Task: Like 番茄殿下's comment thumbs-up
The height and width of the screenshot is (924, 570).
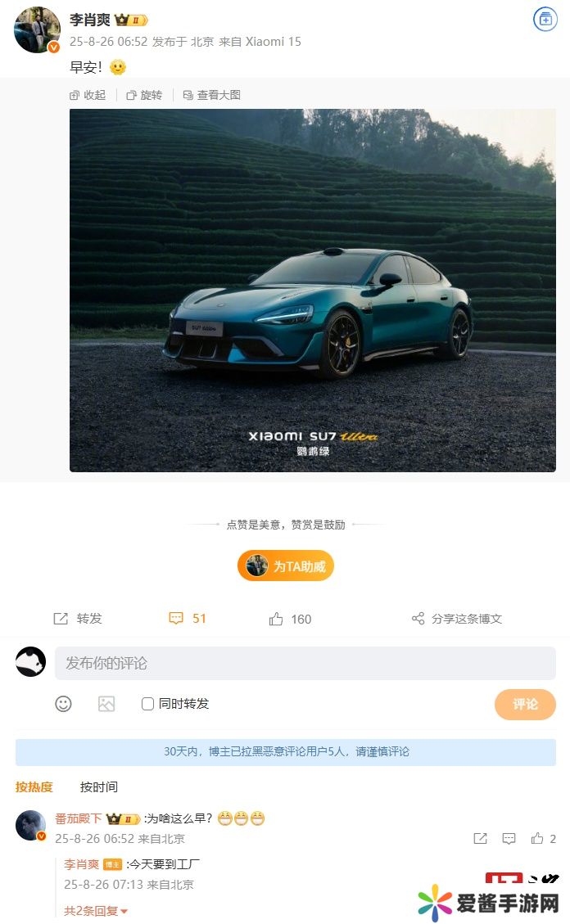Action: (x=537, y=838)
